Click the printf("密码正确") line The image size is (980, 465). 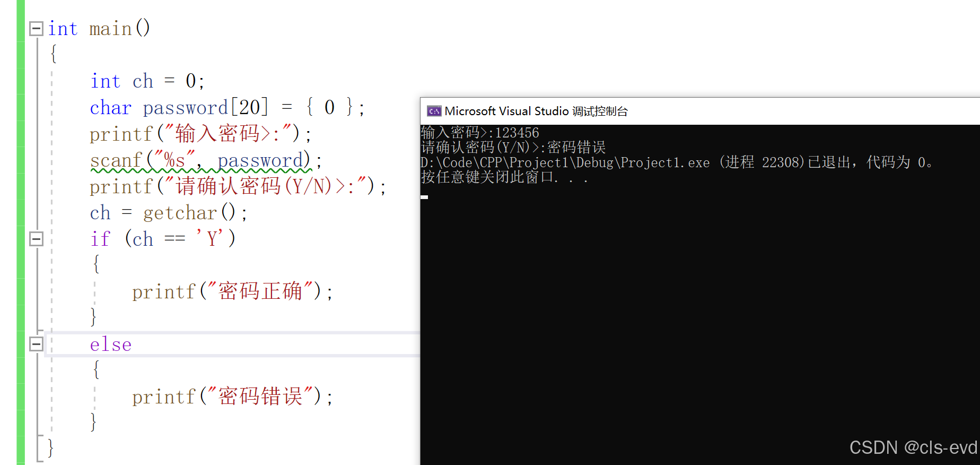tap(233, 291)
